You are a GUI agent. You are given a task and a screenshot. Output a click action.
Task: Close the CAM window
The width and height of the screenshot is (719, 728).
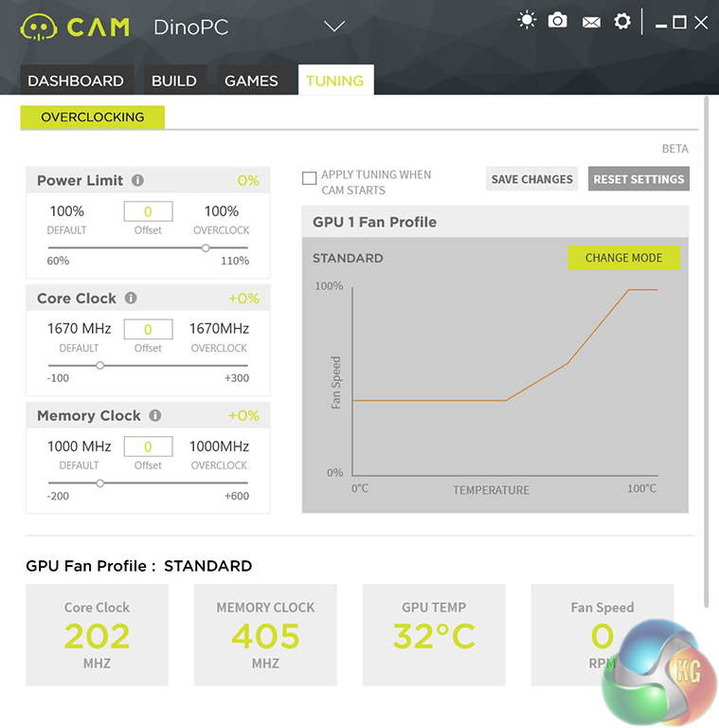(701, 22)
